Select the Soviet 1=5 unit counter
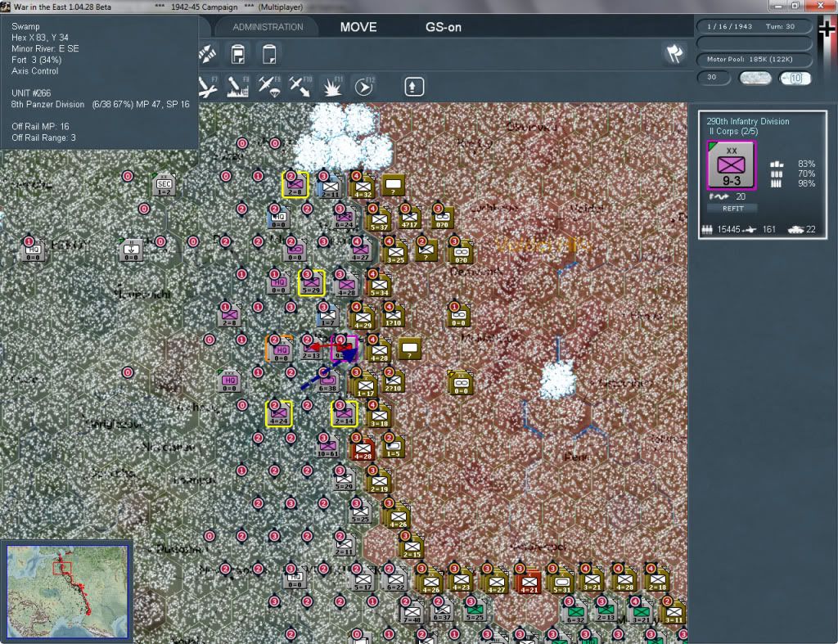Viewport: 838px width, 644px height. click(x=394, y=447)
